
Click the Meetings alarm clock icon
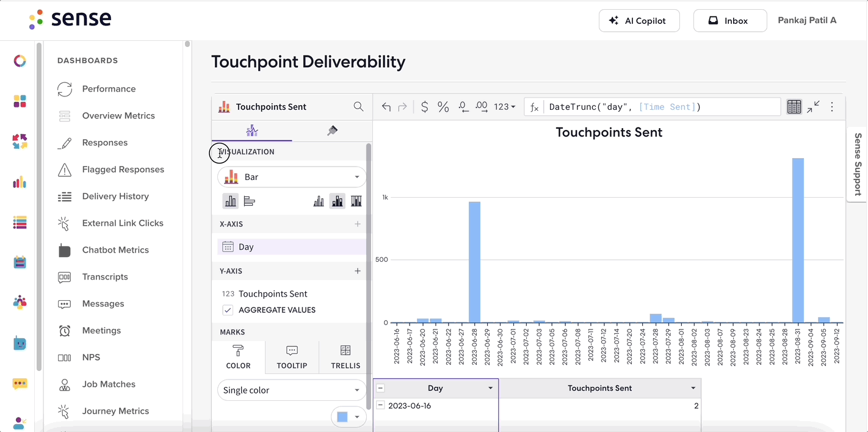[65, 331]
